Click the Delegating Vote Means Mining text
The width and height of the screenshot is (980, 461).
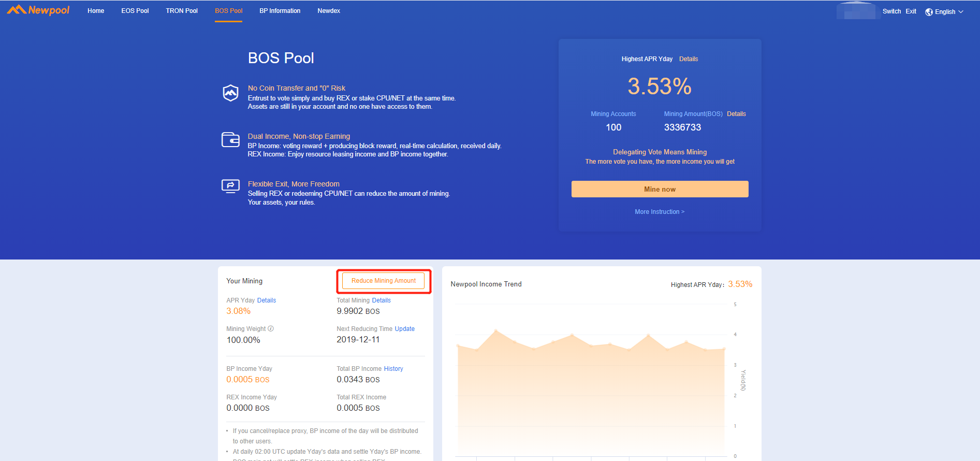coord(660,152)
